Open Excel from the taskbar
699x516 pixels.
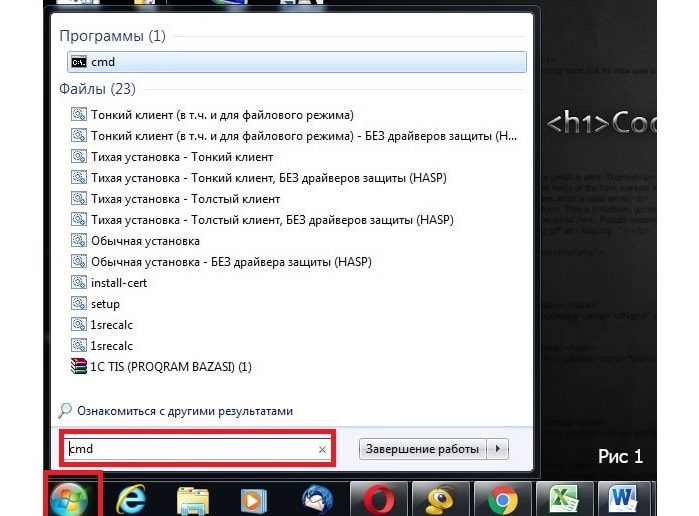pos(564,500)
